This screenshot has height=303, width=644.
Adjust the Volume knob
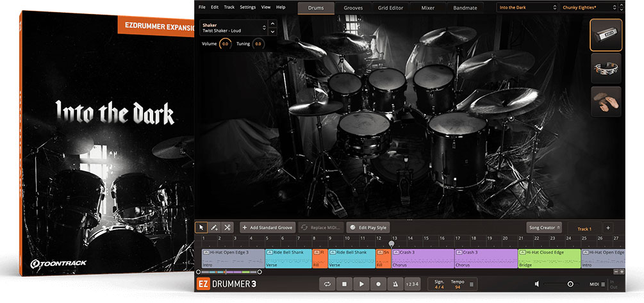pos(226,44)
